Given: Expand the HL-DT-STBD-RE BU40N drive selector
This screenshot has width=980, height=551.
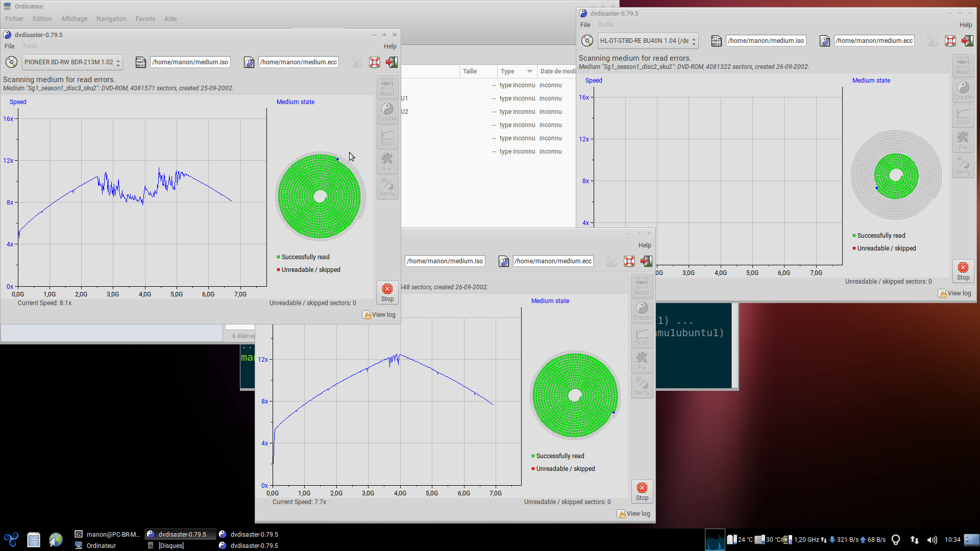Looking at the screenshot, I should [648, 41].
